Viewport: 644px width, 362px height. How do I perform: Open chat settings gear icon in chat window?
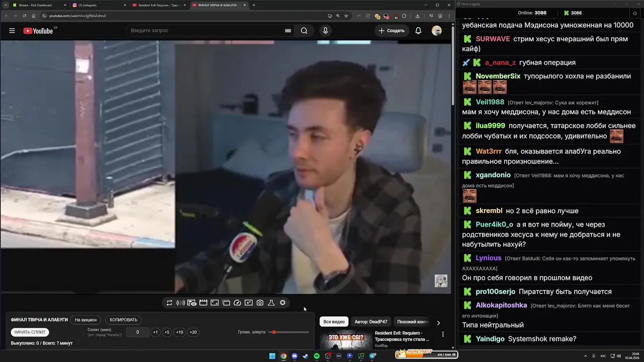click(x=635, y=13)
